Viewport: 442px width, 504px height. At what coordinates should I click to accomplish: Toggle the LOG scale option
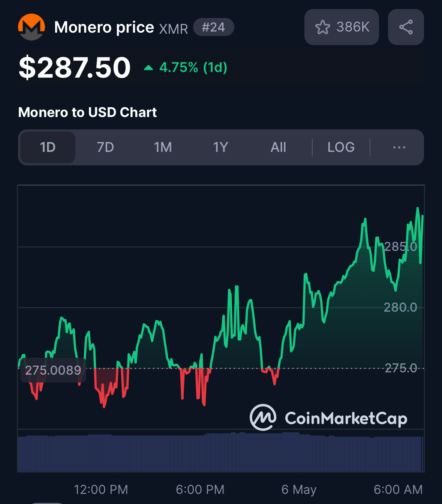click(341, 147)
